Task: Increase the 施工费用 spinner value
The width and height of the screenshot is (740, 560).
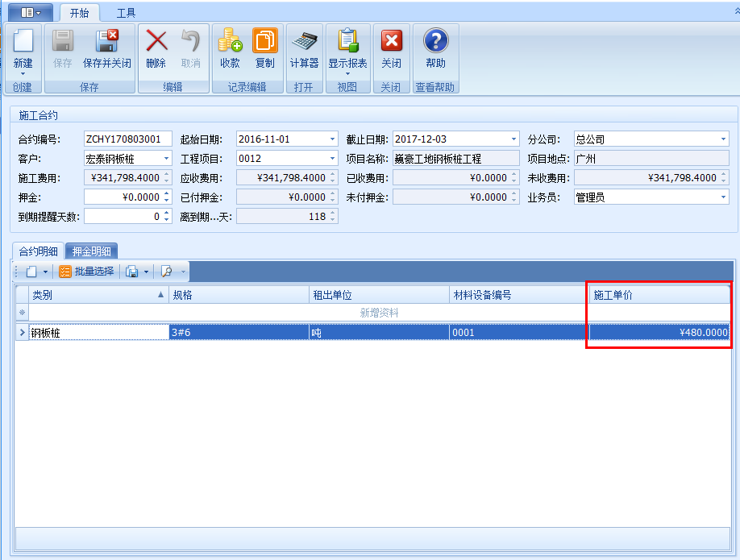Action: tap(167, 175)
